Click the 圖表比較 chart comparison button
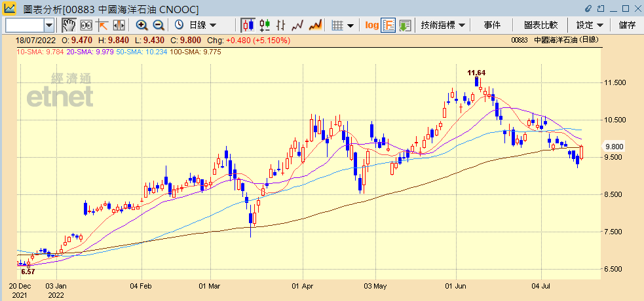Screen dimensions: 644x301 pyautogui.click(x=540, y=25)
